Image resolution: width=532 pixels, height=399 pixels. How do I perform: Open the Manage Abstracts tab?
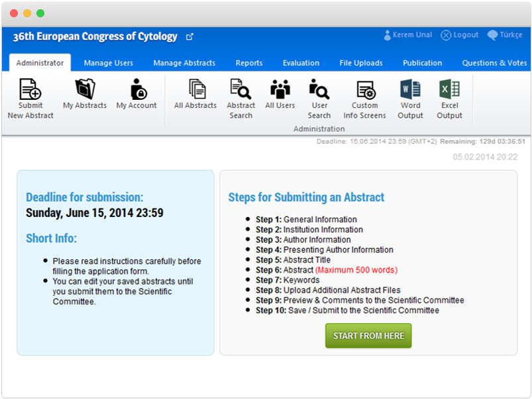[184, 63]
